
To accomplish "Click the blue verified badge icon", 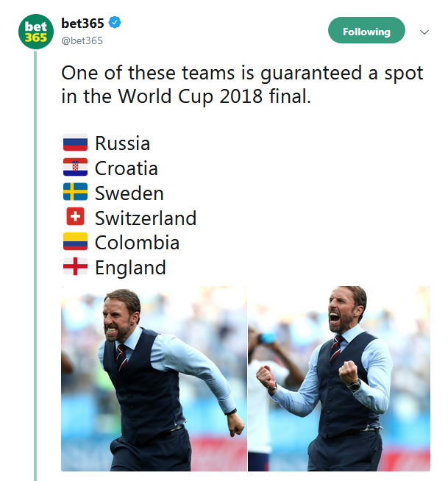I will [x=115, y=23].
